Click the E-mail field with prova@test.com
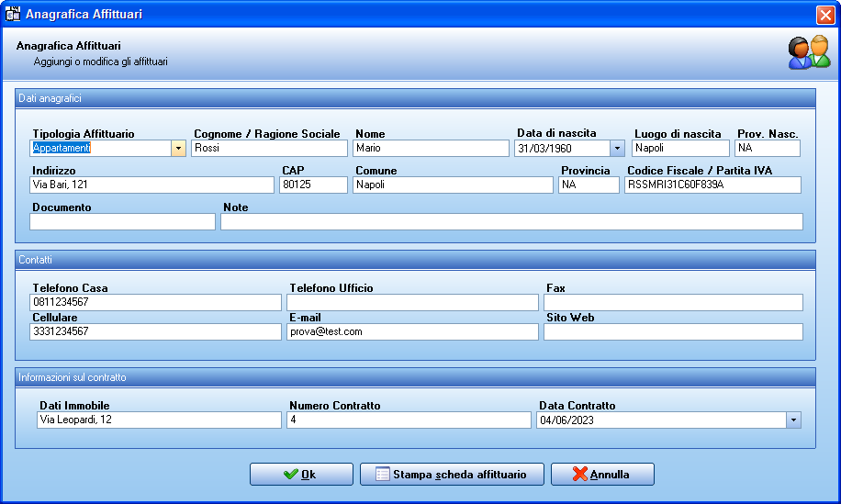The height and width of the screenshot is (504, 841). pyautogui.click(x=412, y=332)
